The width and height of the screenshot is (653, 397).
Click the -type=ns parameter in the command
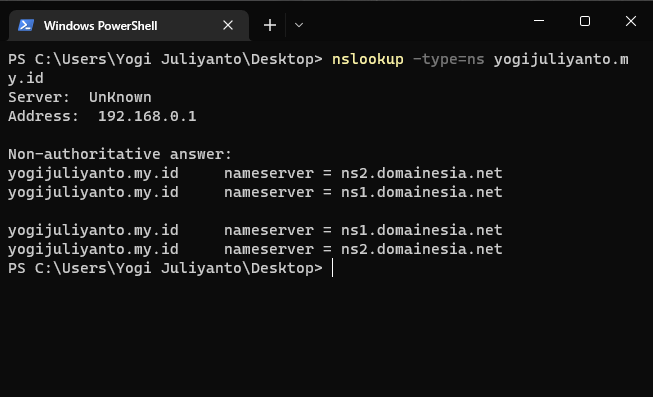pos(449,59)
